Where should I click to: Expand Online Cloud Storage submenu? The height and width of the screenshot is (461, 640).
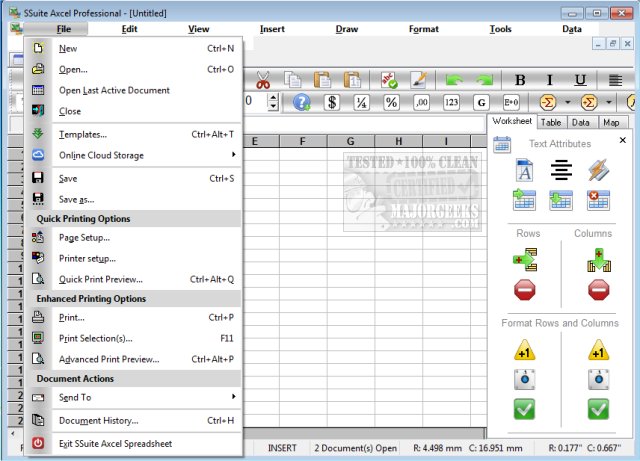click(x=135, y=155)
